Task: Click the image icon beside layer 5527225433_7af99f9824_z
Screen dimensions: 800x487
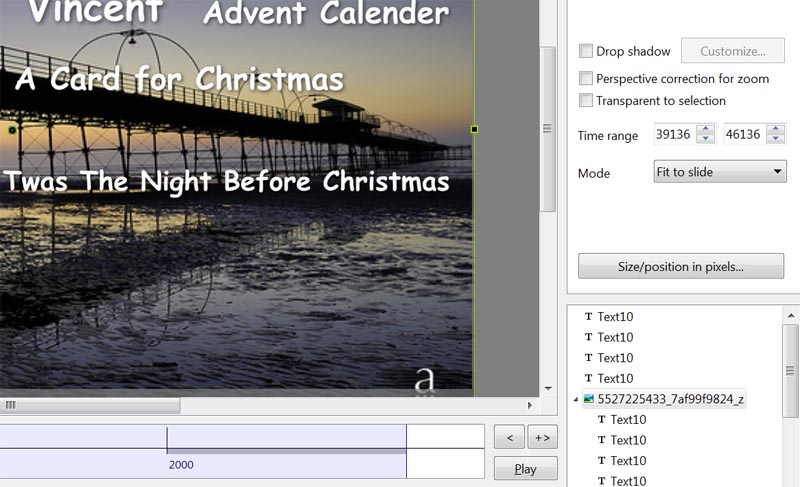Action: [x=589, y=399]
